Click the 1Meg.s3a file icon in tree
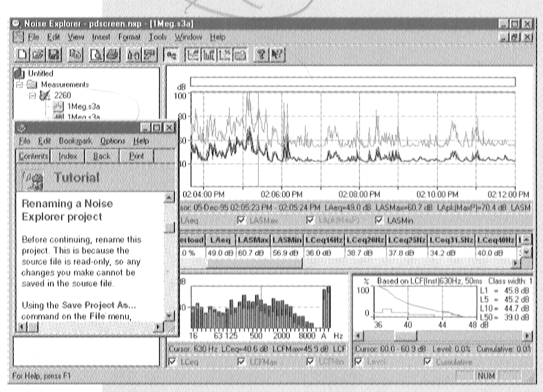The width and height of the screenshot is (543, 392). 58,106
